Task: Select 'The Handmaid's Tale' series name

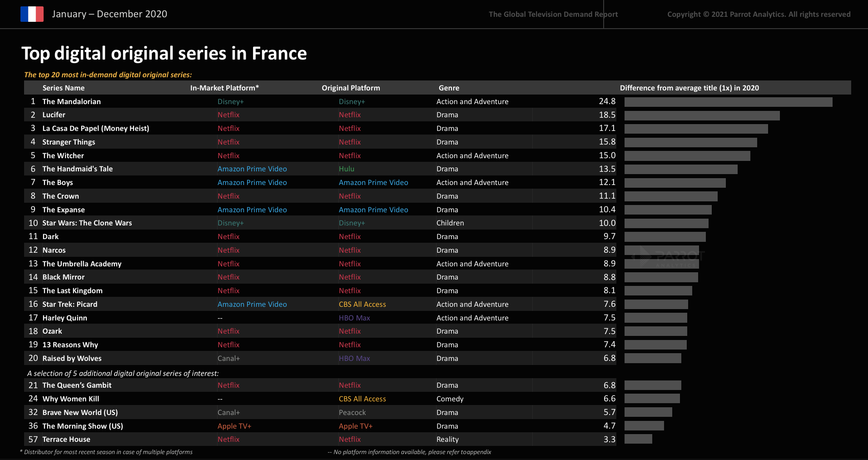Action: tap(77, 169)
